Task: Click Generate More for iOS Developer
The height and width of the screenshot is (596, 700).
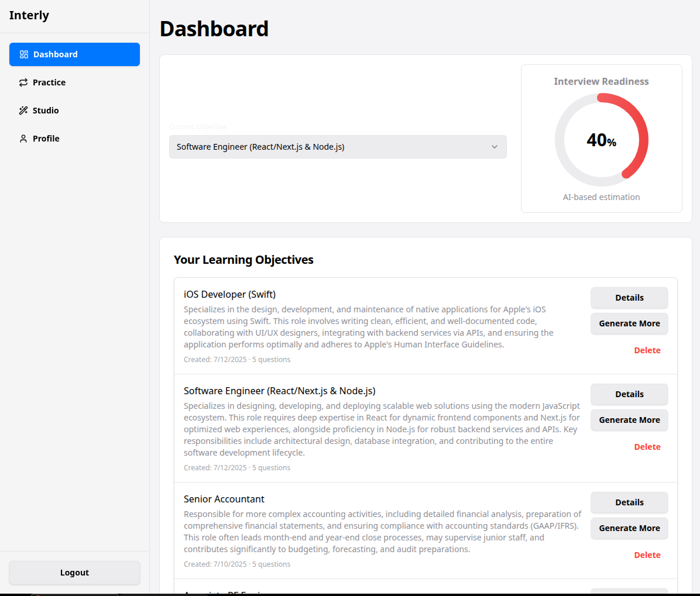Action: (x=629, y=323)
